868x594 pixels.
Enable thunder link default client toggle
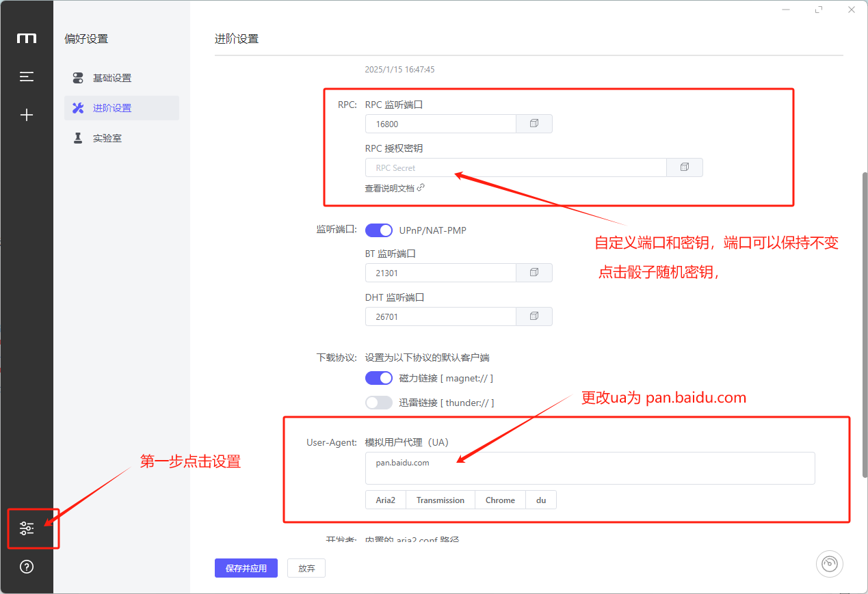pos(379,403)
